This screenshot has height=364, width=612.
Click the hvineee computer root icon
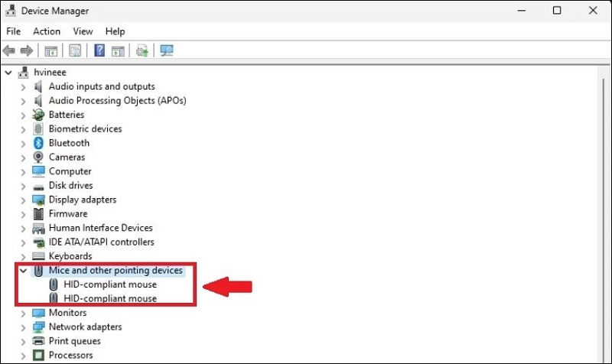[24, 72]
